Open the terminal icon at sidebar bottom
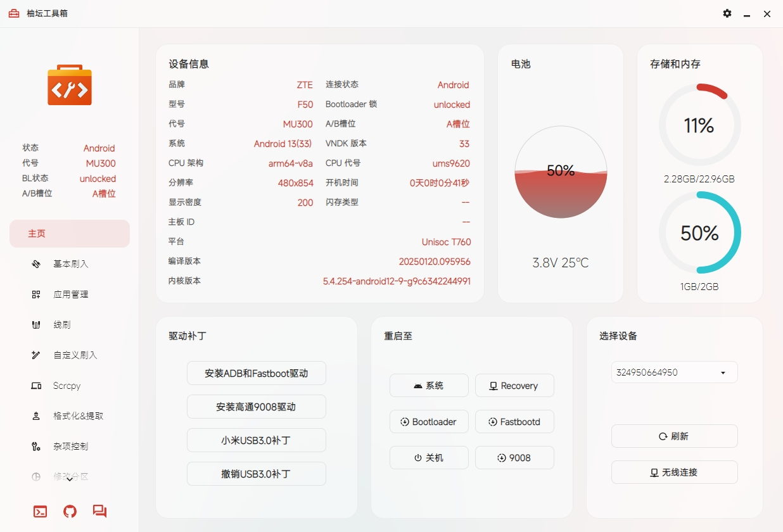This screenshot has width=783, height=532. (x=40, y=511)
